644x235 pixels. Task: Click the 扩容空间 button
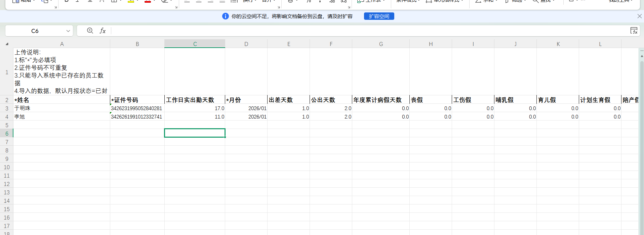tap(379, 16)
